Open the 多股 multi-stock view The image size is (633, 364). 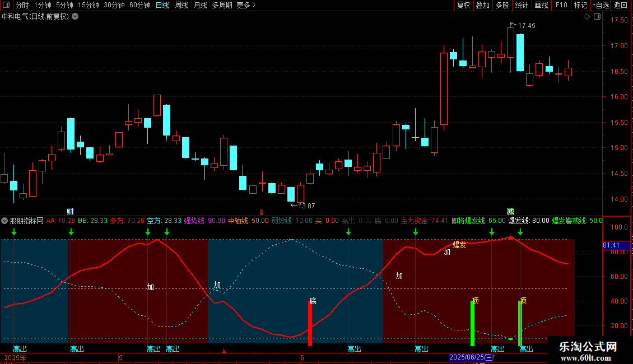coord(502,5)
